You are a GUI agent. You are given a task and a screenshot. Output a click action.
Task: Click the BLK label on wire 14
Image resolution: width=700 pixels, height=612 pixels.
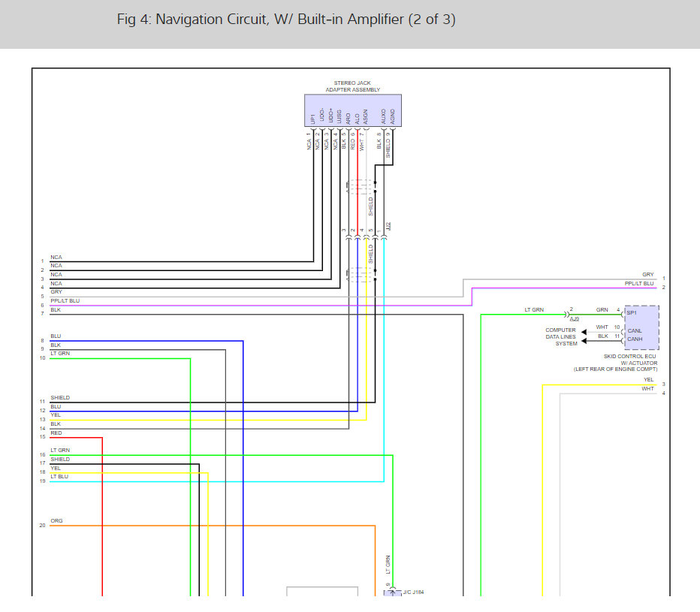56,424
